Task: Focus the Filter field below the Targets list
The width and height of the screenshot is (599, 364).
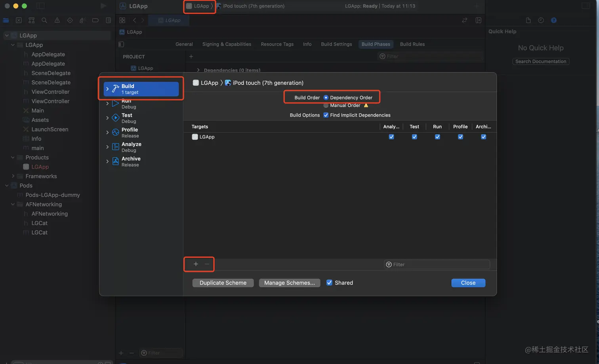Action: tap(437, 264)
